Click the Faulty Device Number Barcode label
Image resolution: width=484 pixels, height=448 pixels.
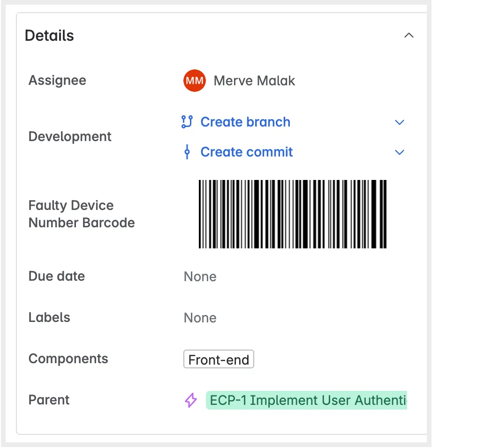[82, 214]
